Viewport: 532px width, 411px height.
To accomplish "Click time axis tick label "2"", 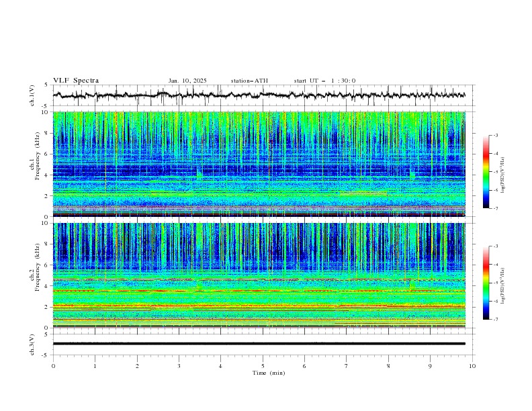I will click(x=137, y=366).
